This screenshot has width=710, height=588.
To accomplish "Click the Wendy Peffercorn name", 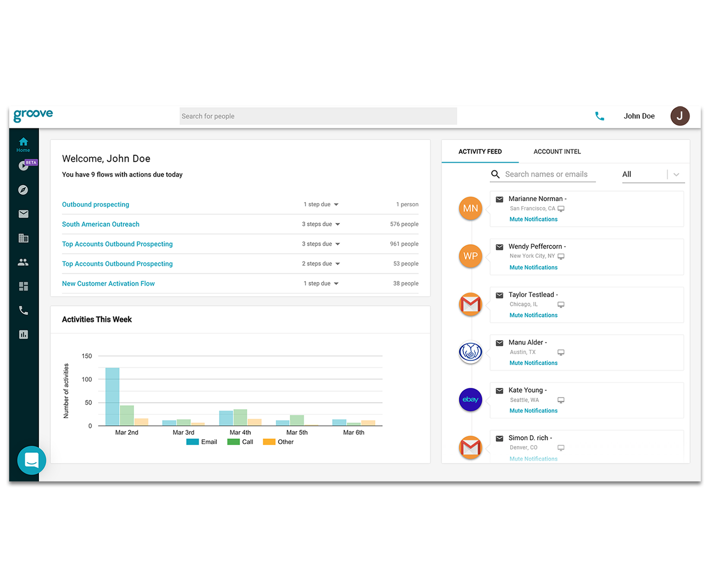I will 535,247.
